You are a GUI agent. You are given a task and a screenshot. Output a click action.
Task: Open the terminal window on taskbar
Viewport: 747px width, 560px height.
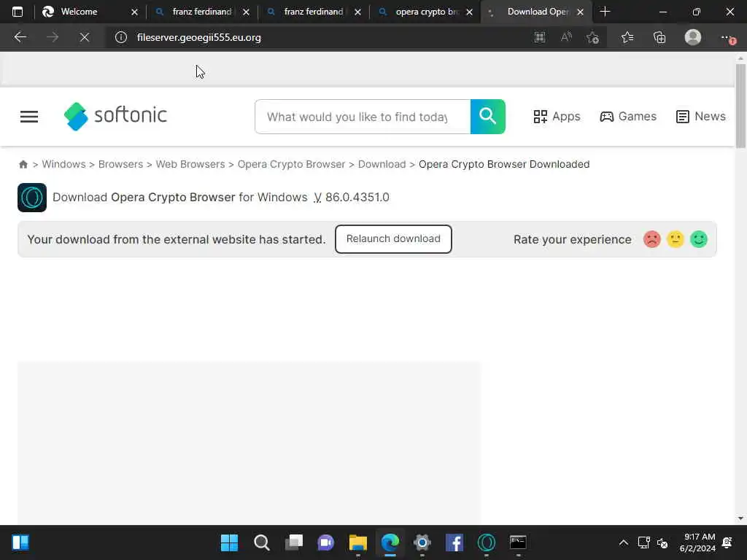click(x=518, y=542)
